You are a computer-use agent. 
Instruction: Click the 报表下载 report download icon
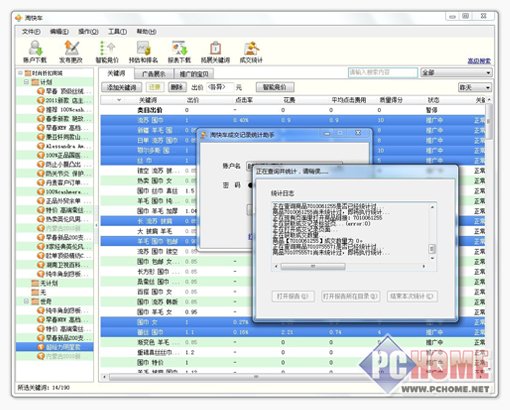pos(179,52)
